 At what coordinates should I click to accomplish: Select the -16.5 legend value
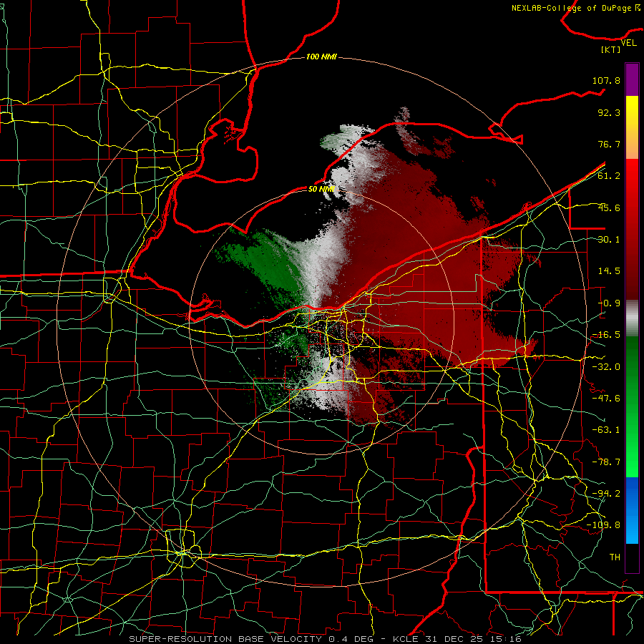[606, 335]
